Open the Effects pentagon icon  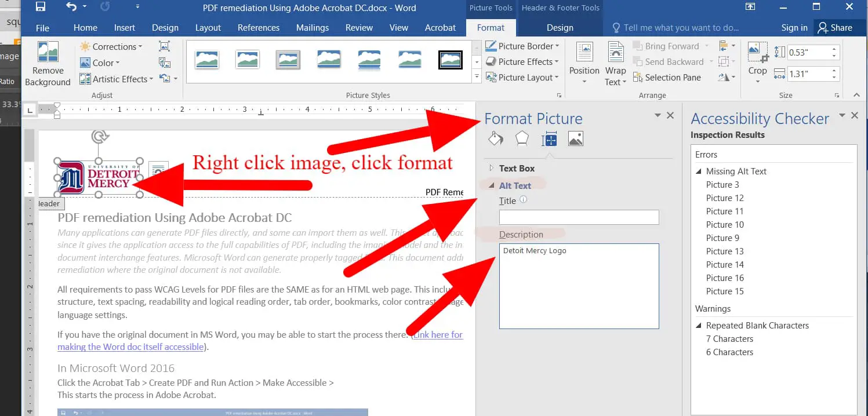[x=522, y=138]
